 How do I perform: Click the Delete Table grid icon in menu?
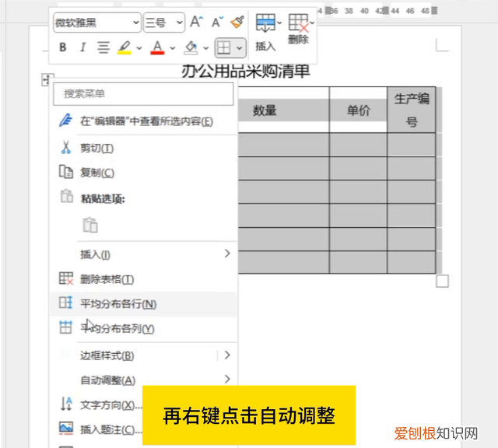coord(66,278)
